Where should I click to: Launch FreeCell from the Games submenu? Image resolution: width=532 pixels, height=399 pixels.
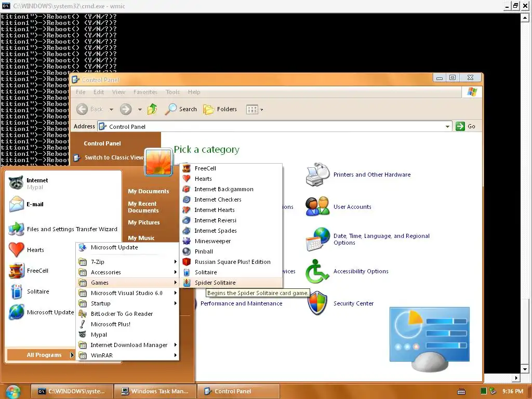click(x=231, y=168)
